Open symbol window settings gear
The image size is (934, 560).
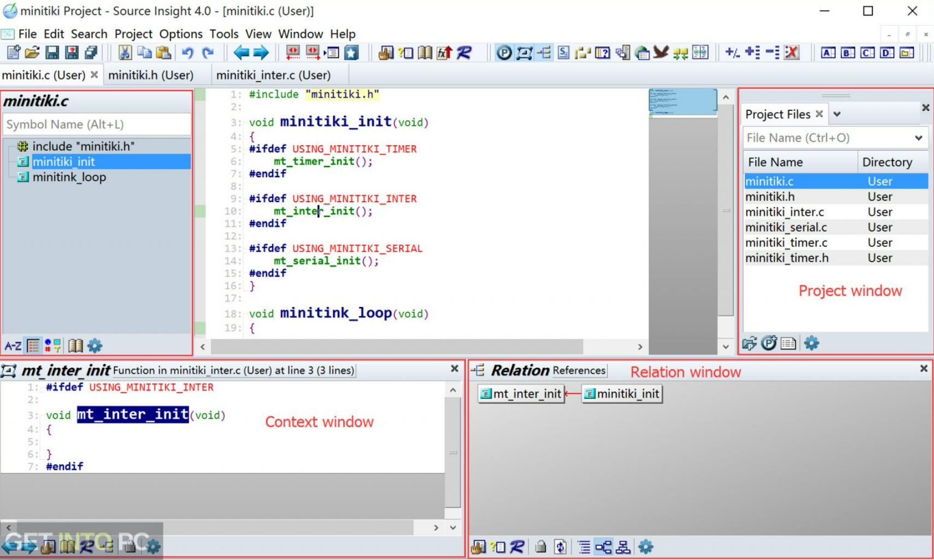coord(95,346)
